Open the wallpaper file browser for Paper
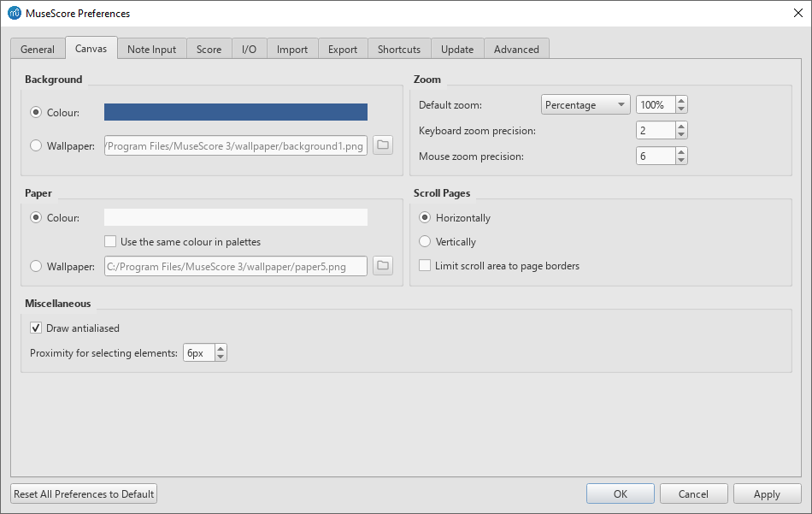The image size is (812, 514). (x=382, y=266)
